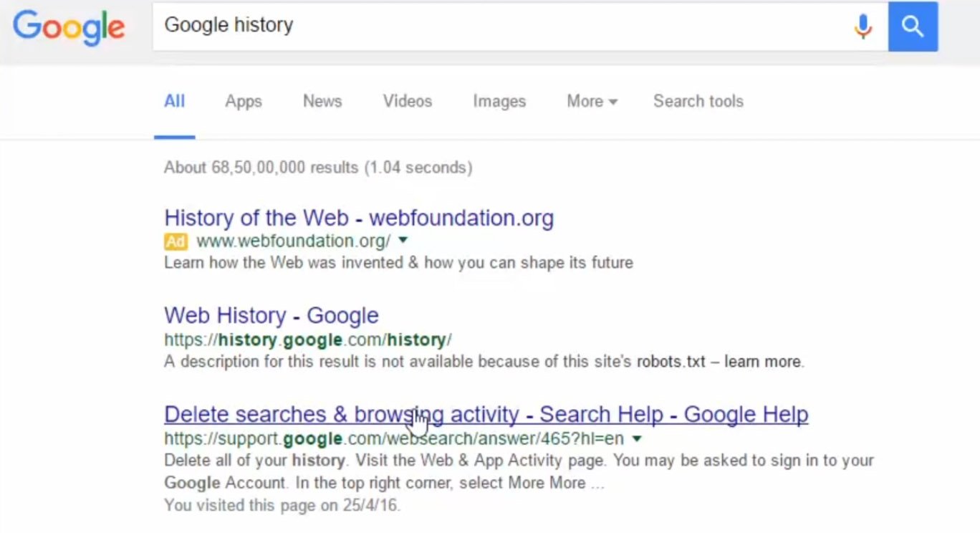Viewport: 980px width, 533px height.
Task: Open the Images results tab
Action: tap(499, 102)
